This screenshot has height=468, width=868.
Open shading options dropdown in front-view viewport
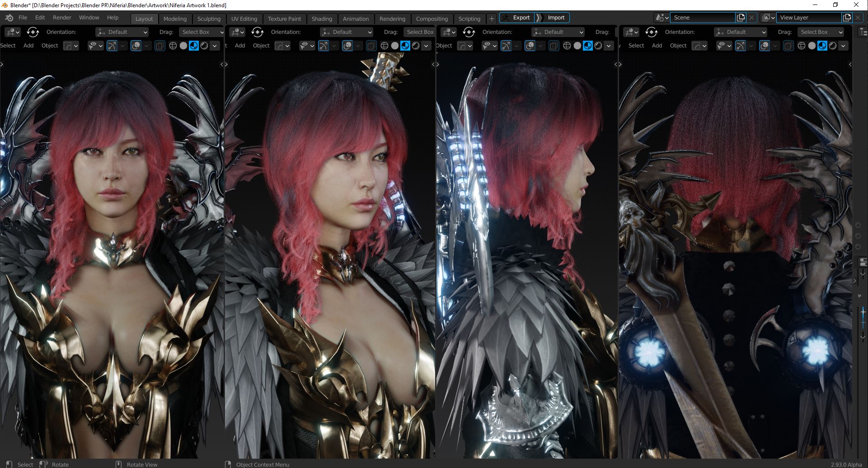[x=215, y=46]
